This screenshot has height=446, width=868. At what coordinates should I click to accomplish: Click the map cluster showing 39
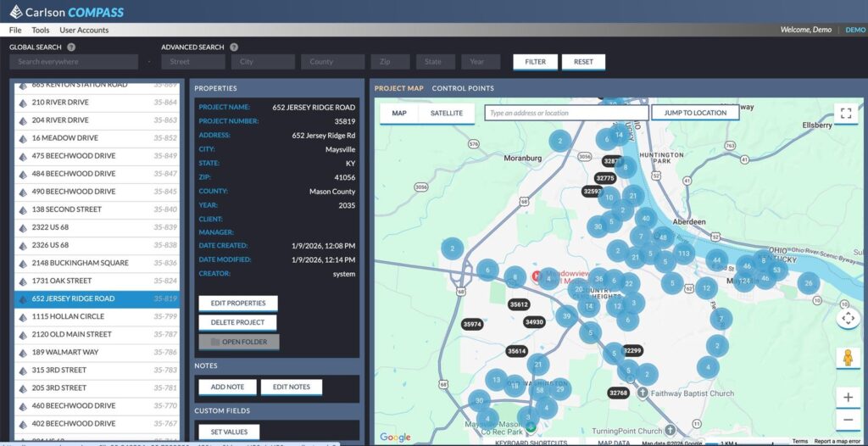(566, 316)
